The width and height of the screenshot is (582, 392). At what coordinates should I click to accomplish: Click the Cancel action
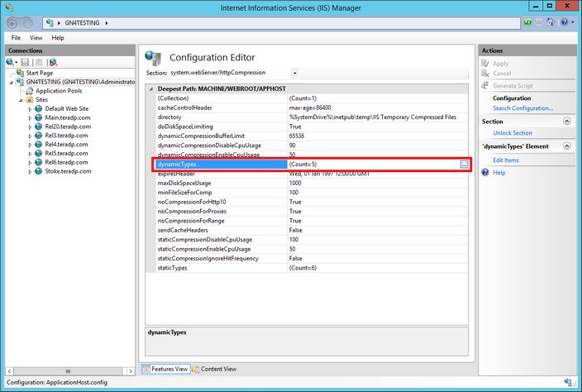click(x=502, y=73)
